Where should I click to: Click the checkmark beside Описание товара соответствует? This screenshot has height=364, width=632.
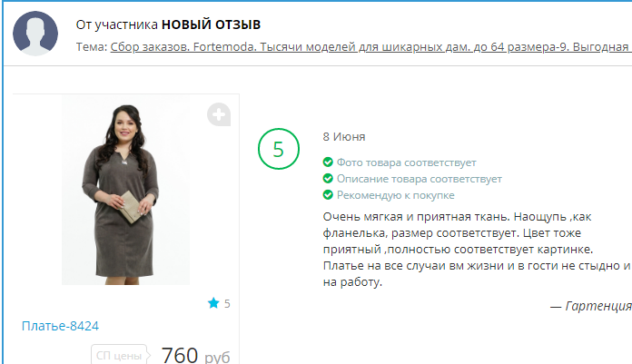(328, 178)
